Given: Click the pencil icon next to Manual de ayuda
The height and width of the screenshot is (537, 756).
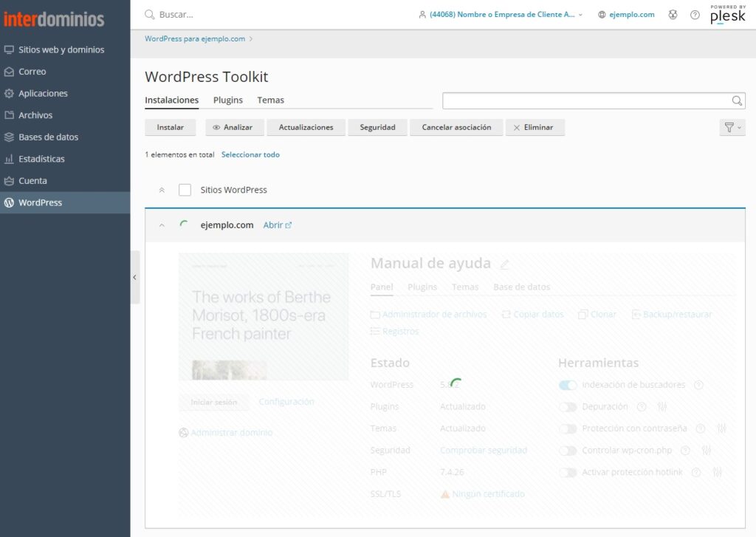Looking at the screenshot, I should pos(504,264).
